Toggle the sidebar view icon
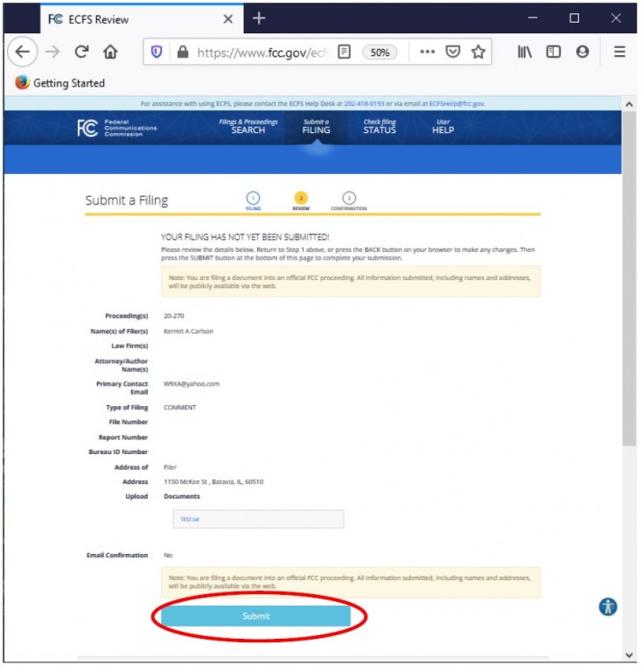Screen dimensions: 642x672 (x=553, y=52)
